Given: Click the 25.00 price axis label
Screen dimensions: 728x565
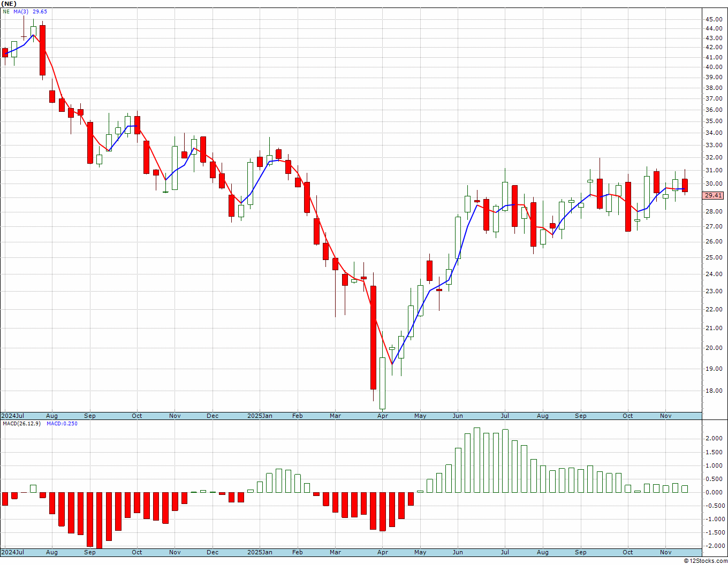Looking at the screenshot, I should pos(714,257).
